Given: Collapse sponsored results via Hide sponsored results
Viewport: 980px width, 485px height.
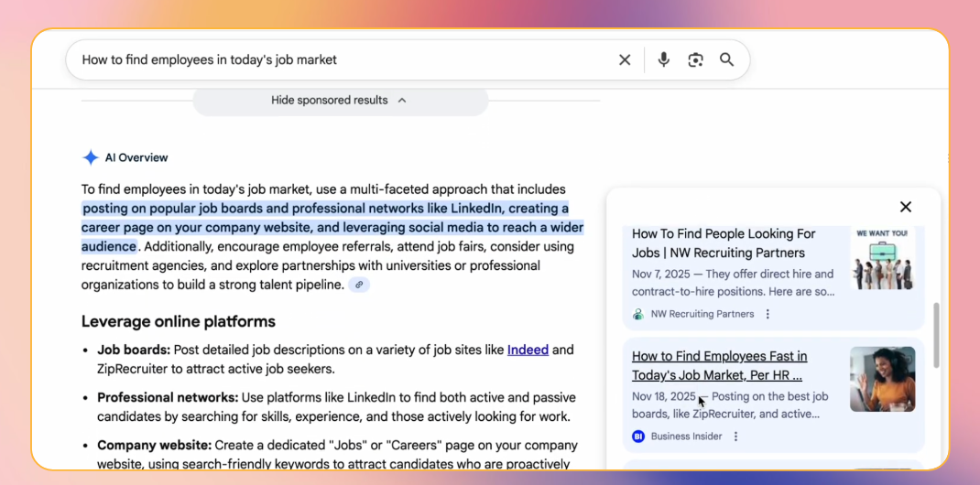Looking at the screenshot, I should (340, 101).
